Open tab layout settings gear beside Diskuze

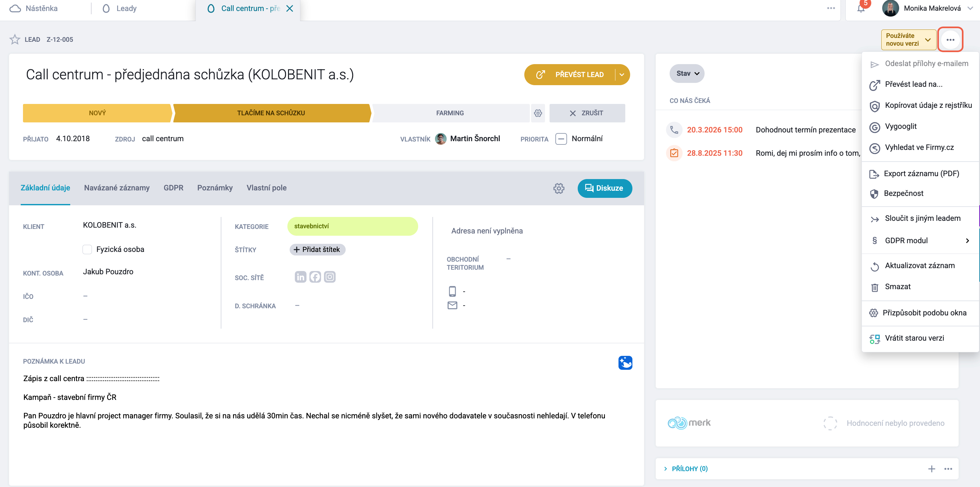(559, 188)
